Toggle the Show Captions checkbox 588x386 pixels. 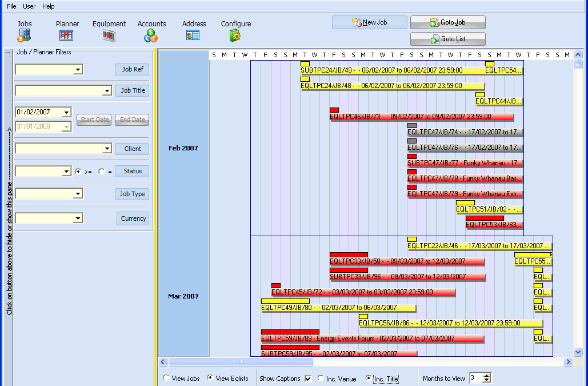tap(309, 379)
